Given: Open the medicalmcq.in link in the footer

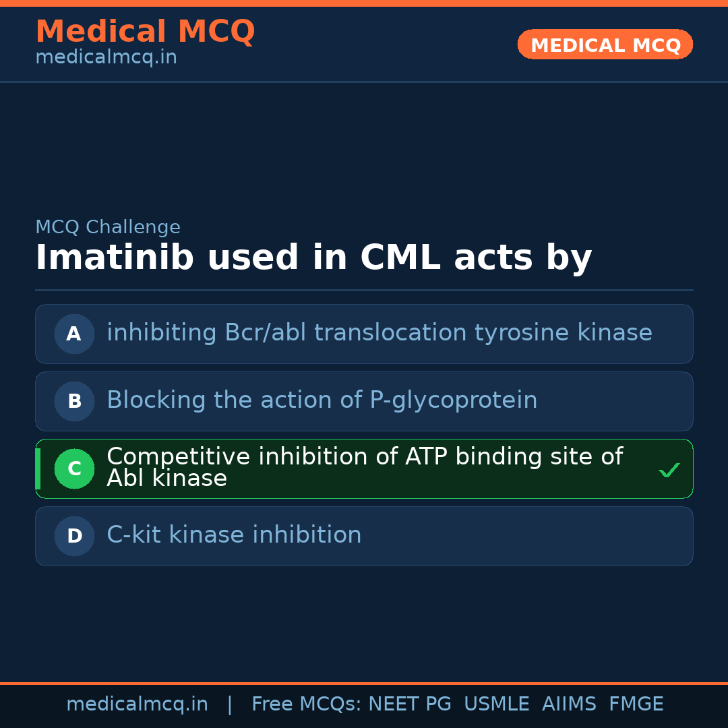Looking at the screenshot, I should click(x=137, y=704).
